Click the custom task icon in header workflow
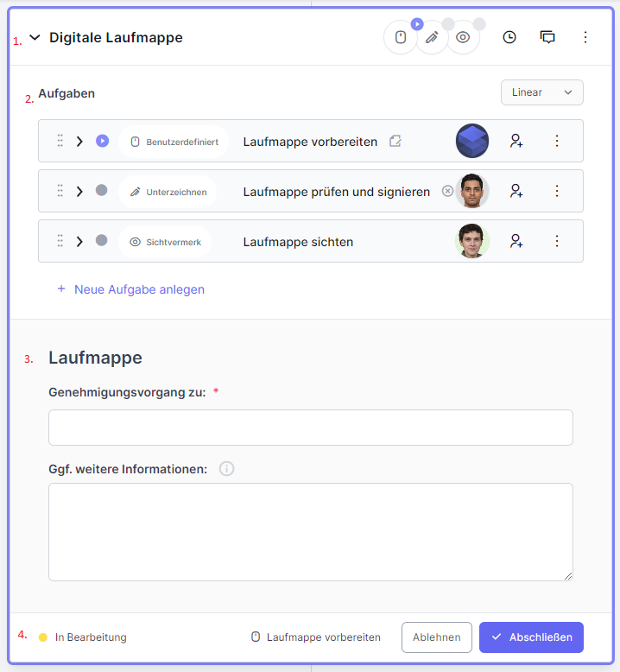The image size is (620, 672). pos(400,37)
